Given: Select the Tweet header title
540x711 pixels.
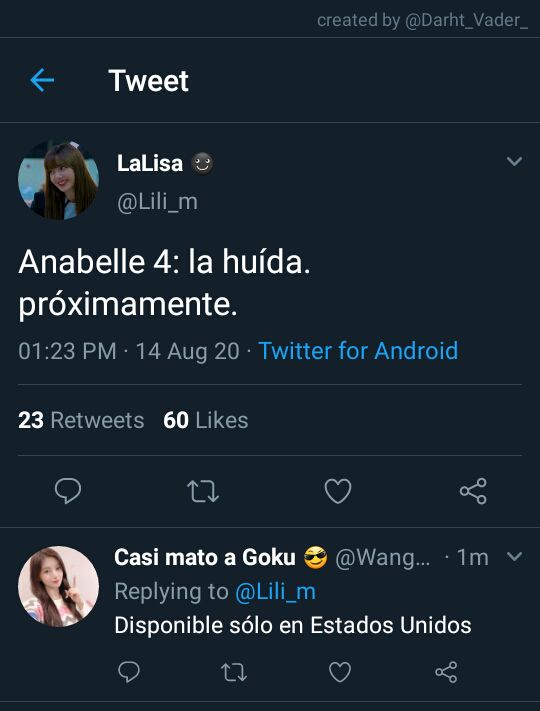Looking at the screenshot, I should pos(148,81).
